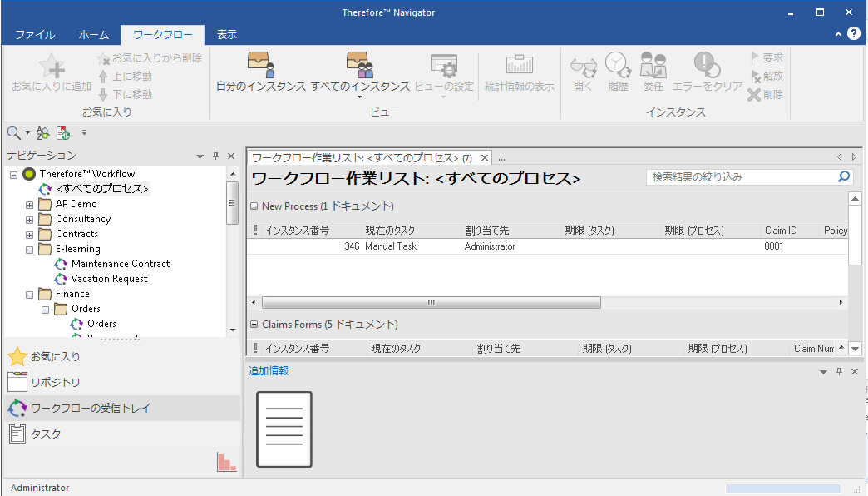Close the 追加情報 panel
Viewport: 868px width, 496px height.
click(x=855, y=372)
